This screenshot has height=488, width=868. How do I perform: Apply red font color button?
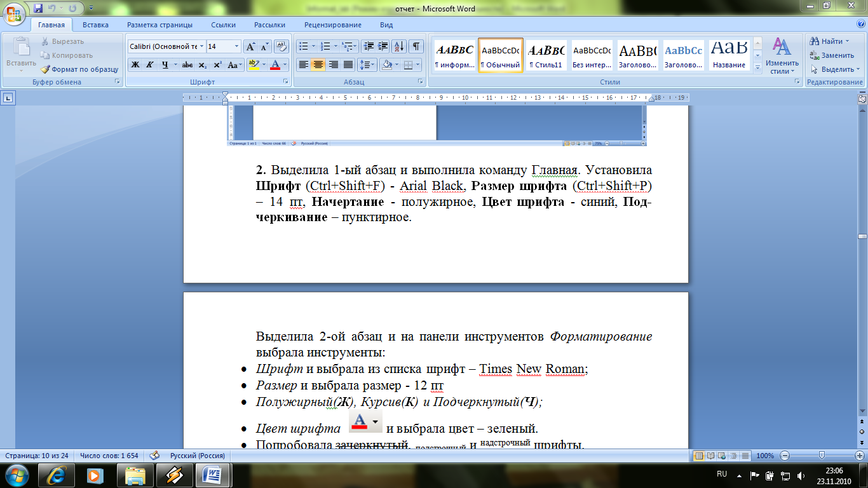point(275,65)
